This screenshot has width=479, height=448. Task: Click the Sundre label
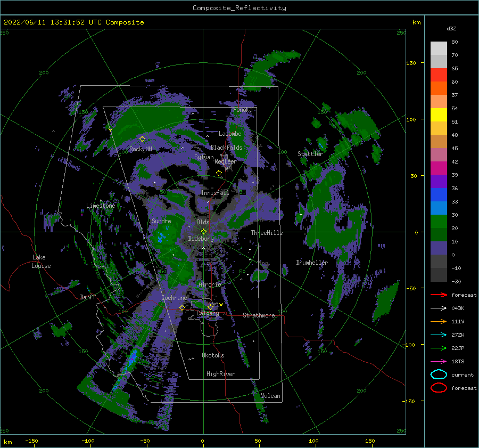click(x=161, y=221)
